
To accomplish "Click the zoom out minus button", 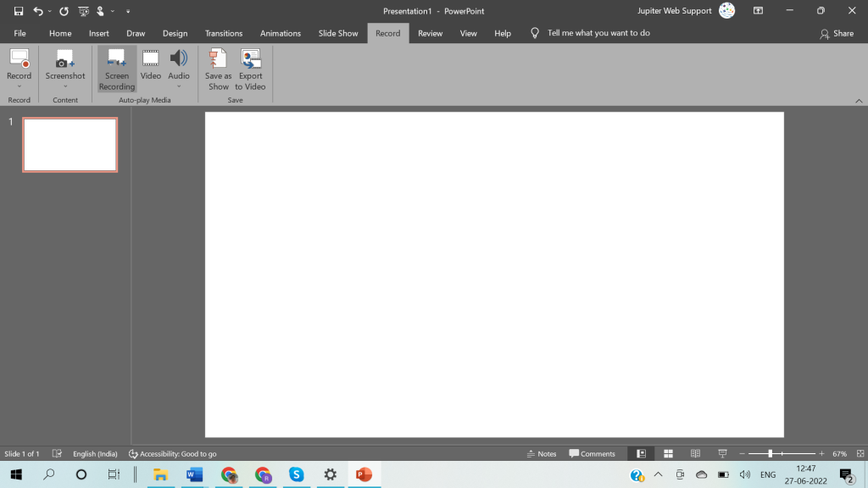I will [x=743, y=454].
